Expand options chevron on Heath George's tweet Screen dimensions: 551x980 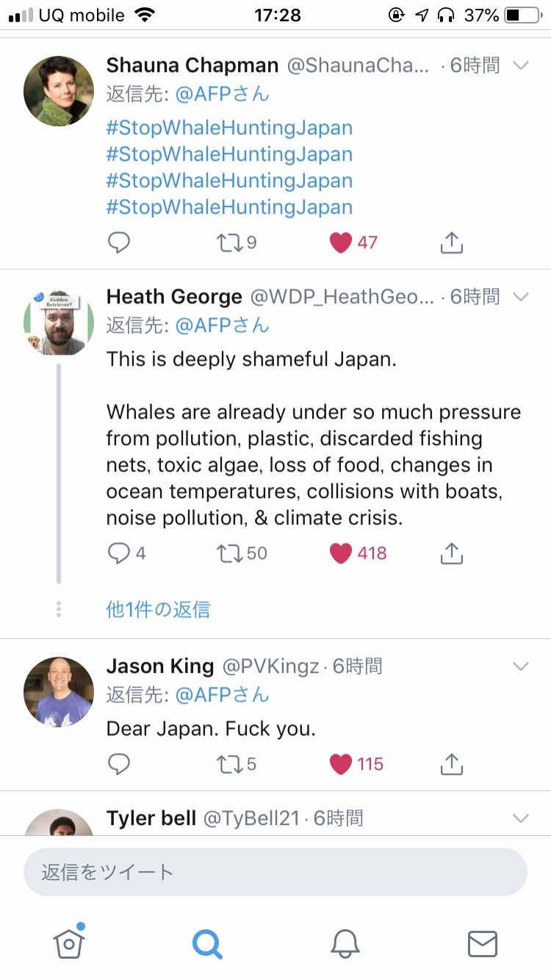point(520,297)
